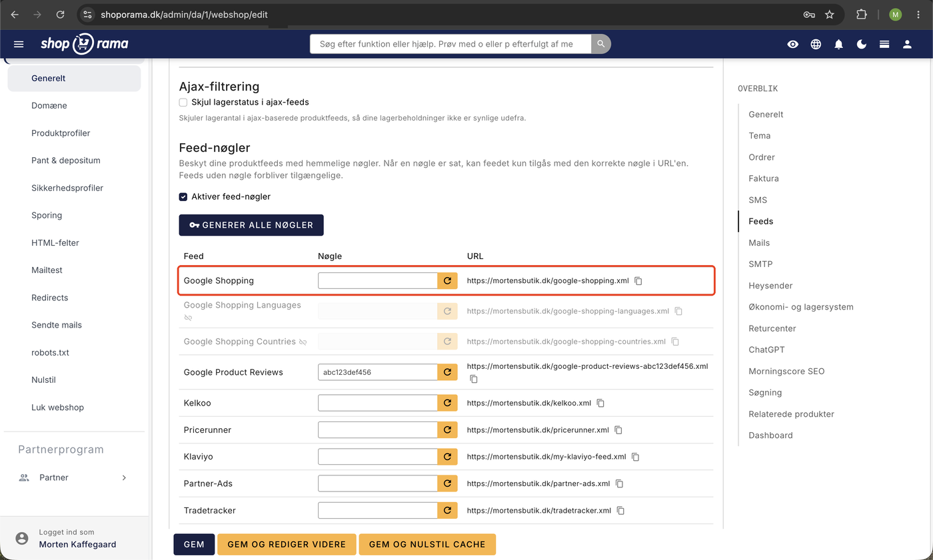933x560 pixels.
Task: Jump to SMTP in Overblik
Action: (x=760, y=264)
